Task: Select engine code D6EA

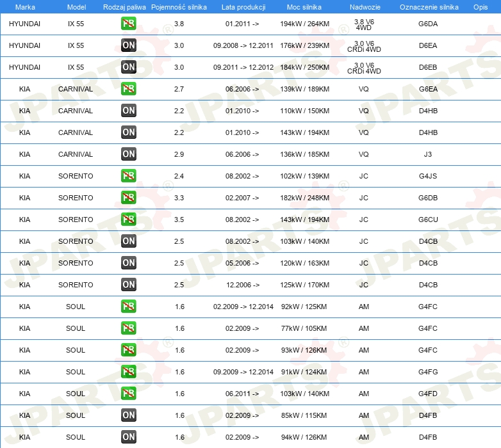Action: coord(428,45)
